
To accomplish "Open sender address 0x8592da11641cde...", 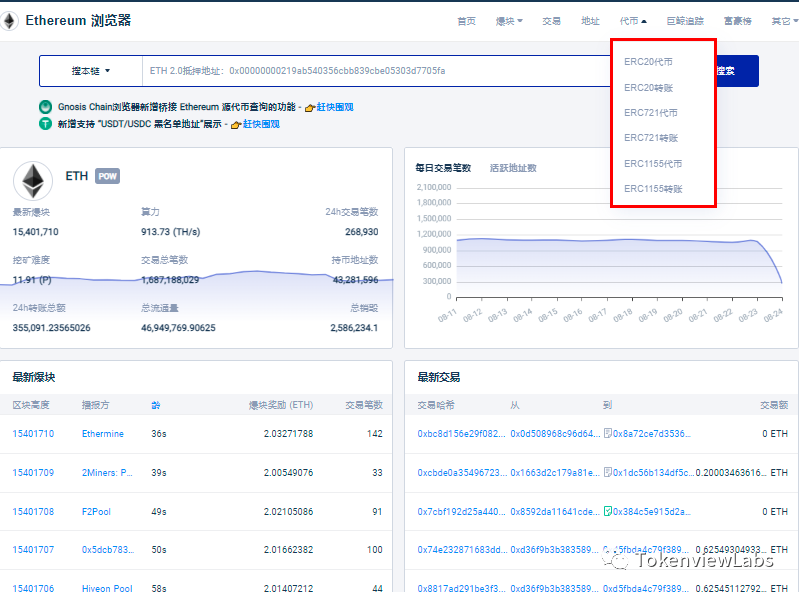I will click(555, 512).
